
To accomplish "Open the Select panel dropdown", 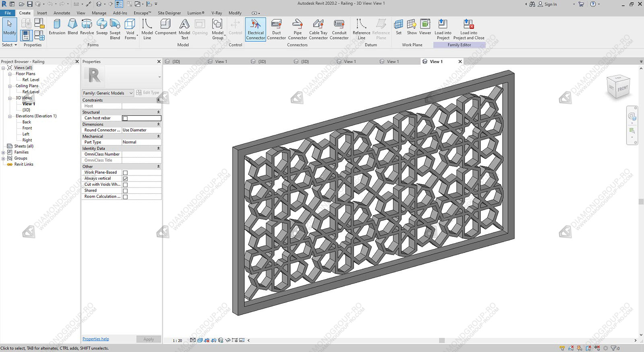I will 9,45.
